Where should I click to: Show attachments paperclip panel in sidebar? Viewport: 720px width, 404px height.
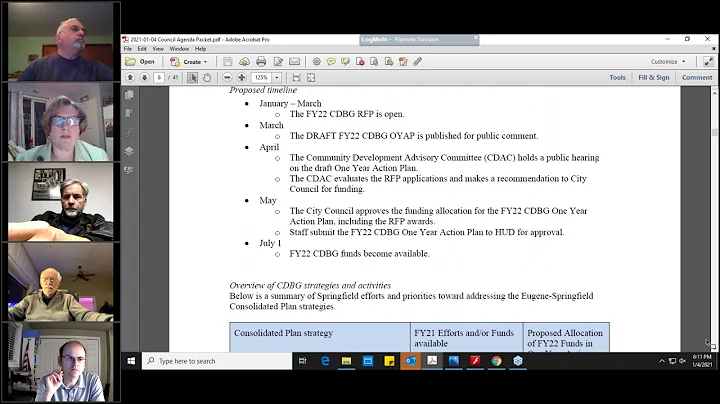(129, 133)
